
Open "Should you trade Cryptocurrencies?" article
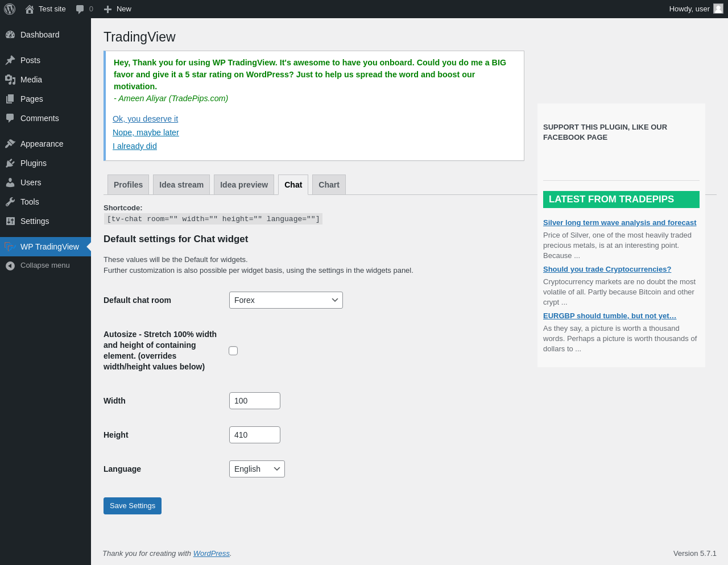pos(607,269)
